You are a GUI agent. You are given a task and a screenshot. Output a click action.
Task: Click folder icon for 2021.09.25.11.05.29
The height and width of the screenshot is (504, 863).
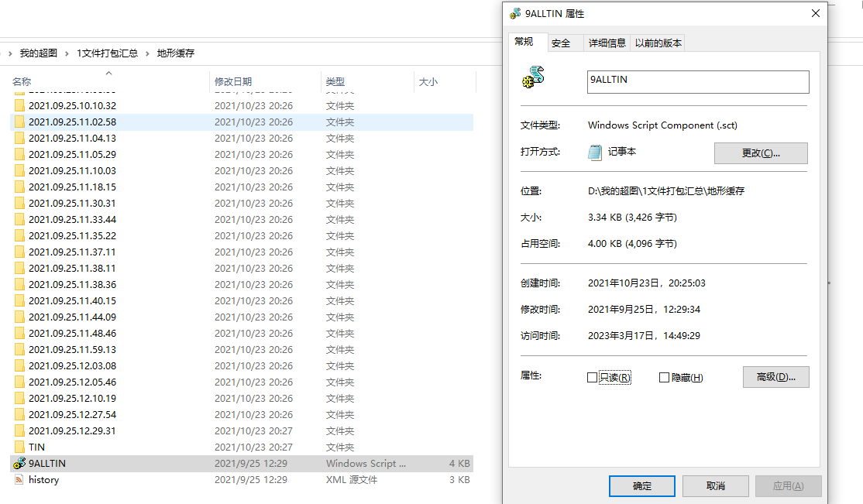coord(19,154)
